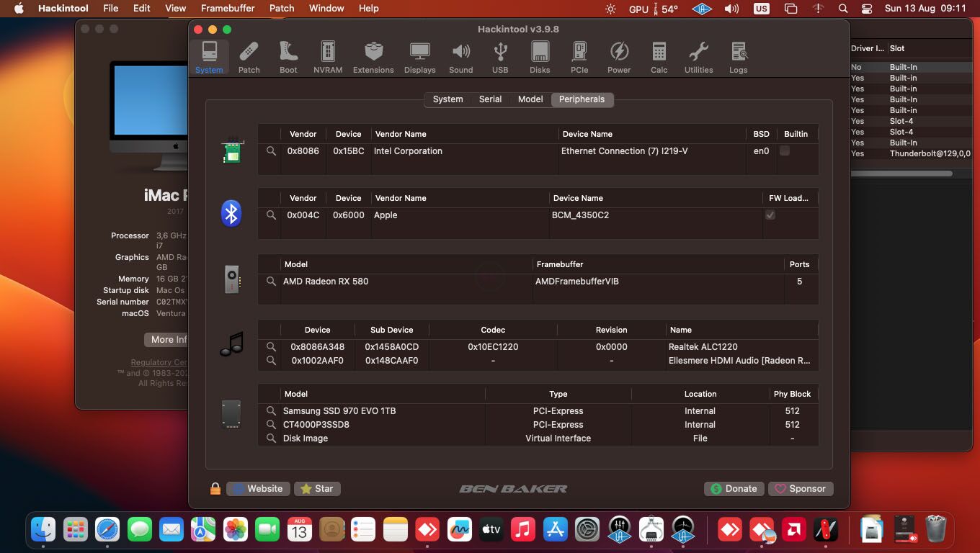This screenshot has width=980, height=553.
Task: Open the Utilities wrench icon
Action: [x=698, y=56]
